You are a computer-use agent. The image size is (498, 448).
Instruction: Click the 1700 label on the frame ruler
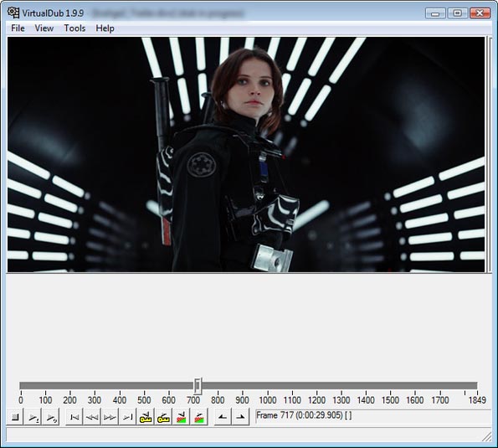click(x=440, y=400)
